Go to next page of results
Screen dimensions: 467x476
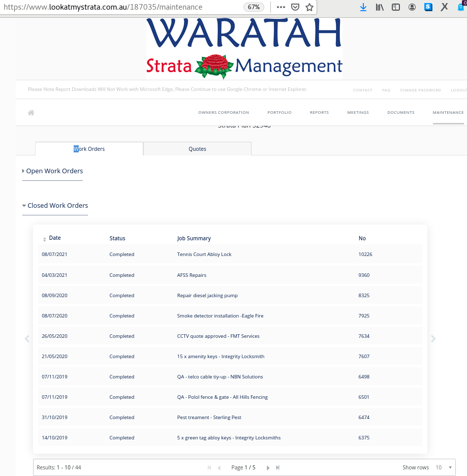268,467
